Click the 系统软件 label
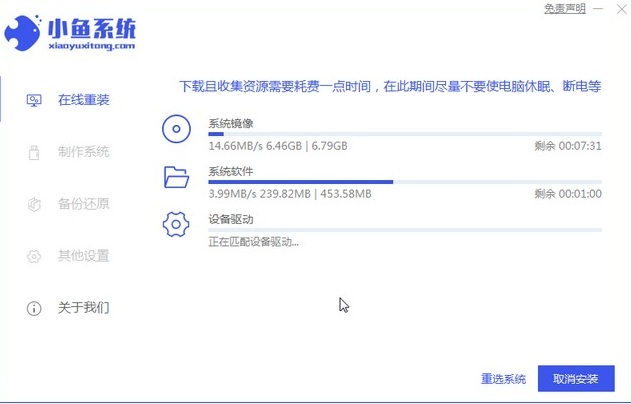 coord(231,171)
